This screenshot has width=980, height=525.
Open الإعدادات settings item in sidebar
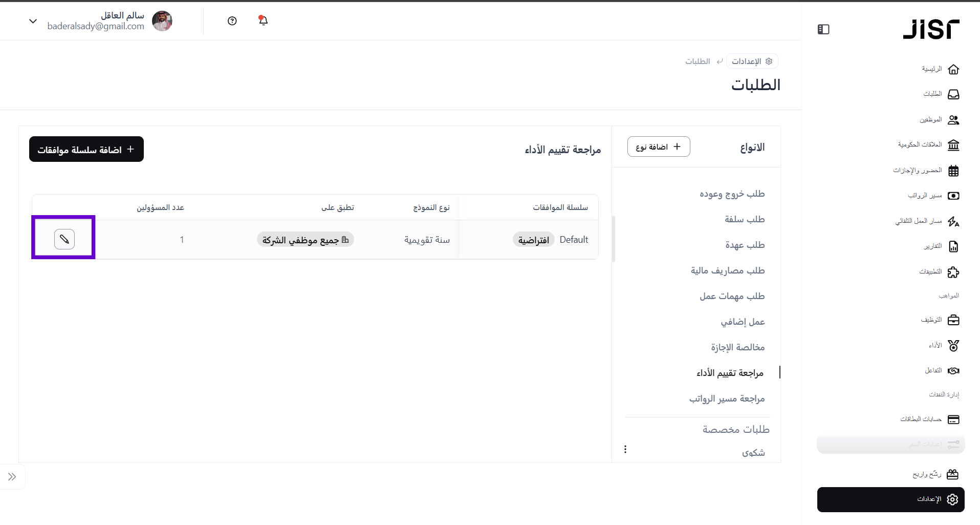pos(890,499)
